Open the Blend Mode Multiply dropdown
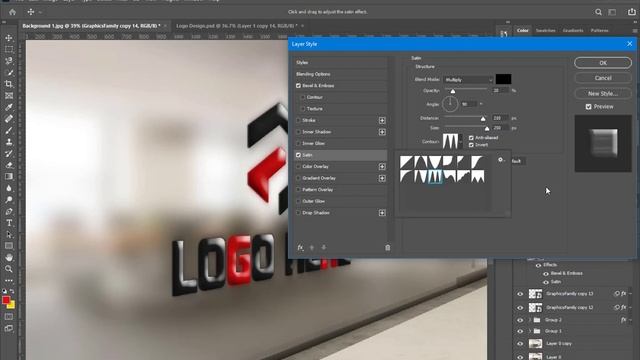Screen dimensions: 640x360 tap(468, 80)
